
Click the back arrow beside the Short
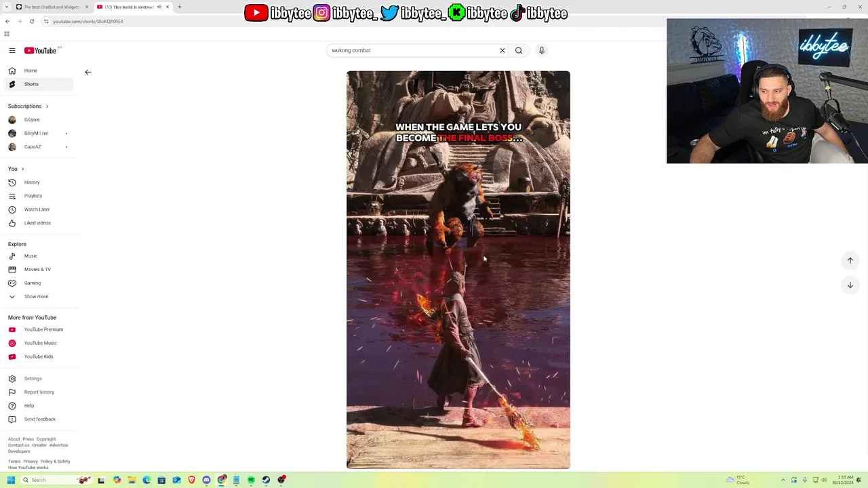click(x=88, y=72)
